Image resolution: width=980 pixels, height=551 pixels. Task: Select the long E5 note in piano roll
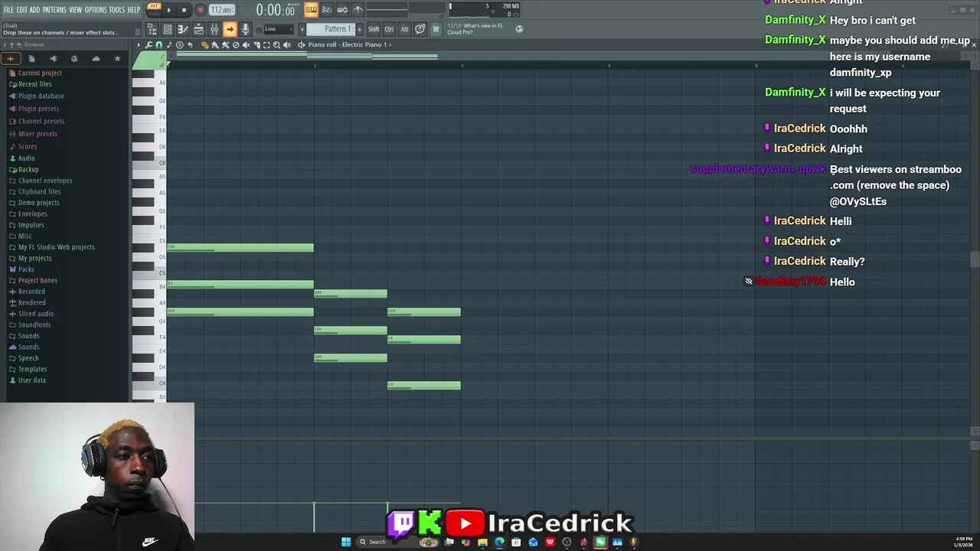point(240,247)
